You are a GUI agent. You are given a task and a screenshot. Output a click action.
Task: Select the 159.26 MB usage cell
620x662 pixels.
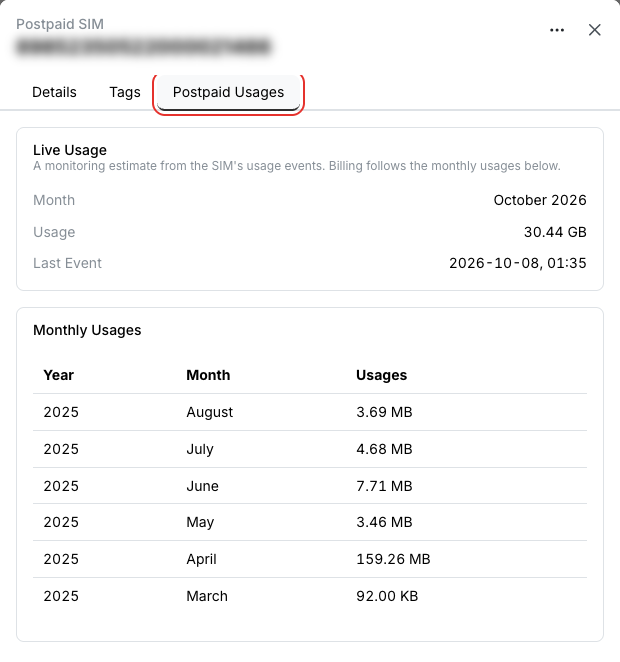(x=393, y=559)
